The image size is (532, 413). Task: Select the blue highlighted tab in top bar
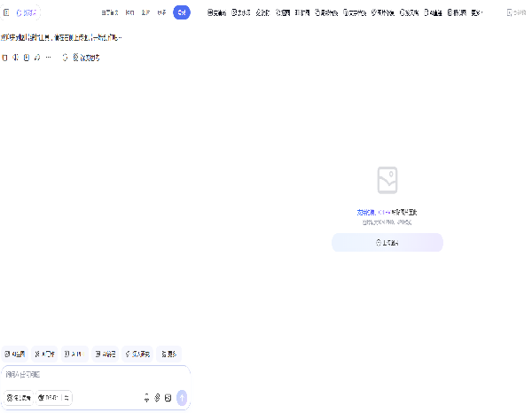point(182,13)
